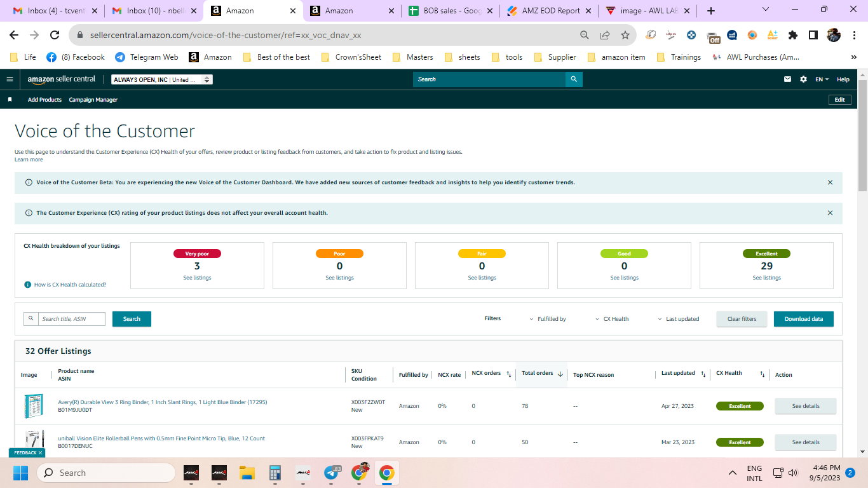
Task: Open the Telegram Web bookmark
Action: coord(147,57)
